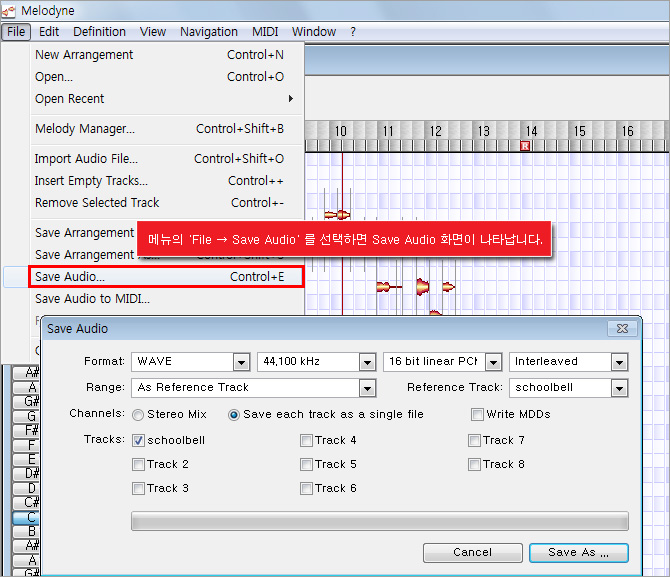Uncheck the schoolbell track checkbox

point(138,440)
